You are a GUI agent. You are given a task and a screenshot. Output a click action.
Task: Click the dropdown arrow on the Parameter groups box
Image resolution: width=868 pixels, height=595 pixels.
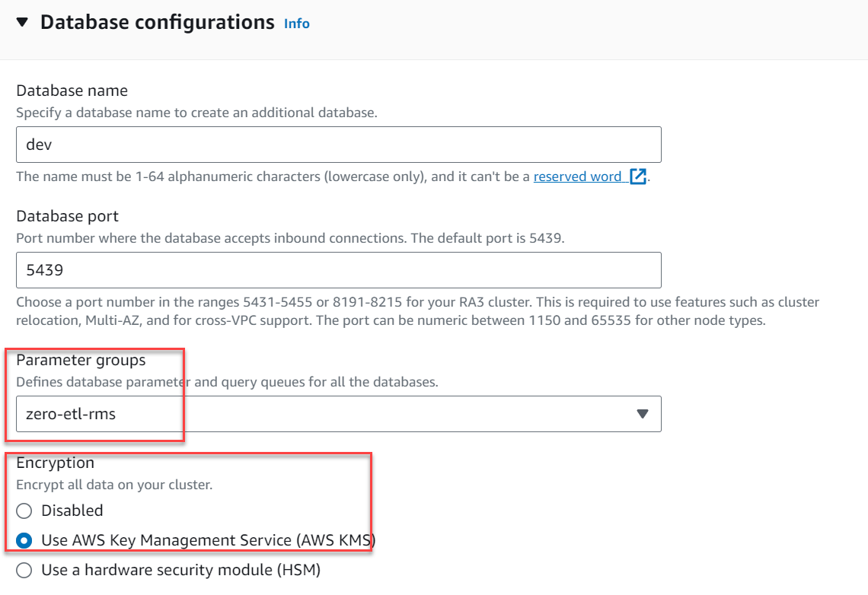tap(642, 414)
